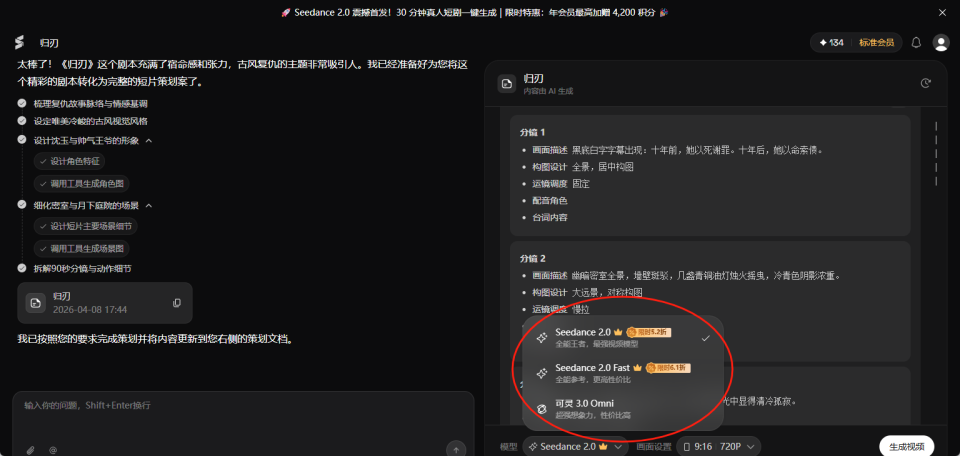Select Seedance 2.0 Fast model option
960x456 pixels.
pyautogui.click(x=623, y=373)
